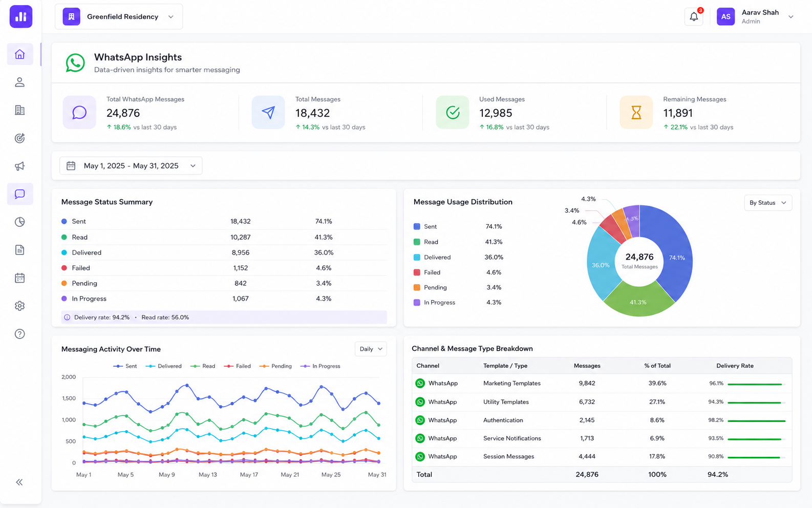Open the megaphone campaigns sidebar icon
Image resolution: width=812 pixels, height=508 pixels.
tap(20, 166)
